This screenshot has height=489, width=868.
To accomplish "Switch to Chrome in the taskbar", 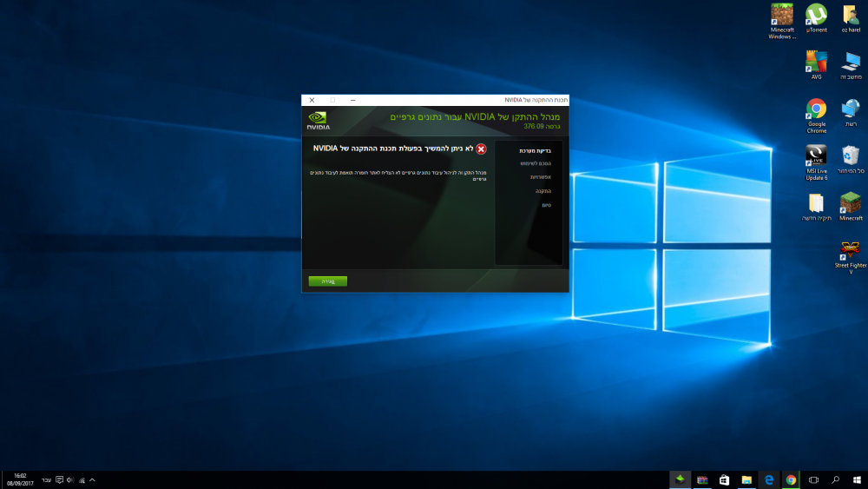I will [x=791, y=480].
